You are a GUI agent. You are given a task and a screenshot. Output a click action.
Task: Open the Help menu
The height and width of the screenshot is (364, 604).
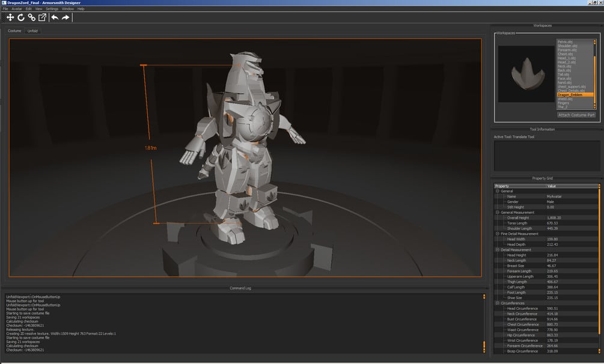[x=81, y=9]
